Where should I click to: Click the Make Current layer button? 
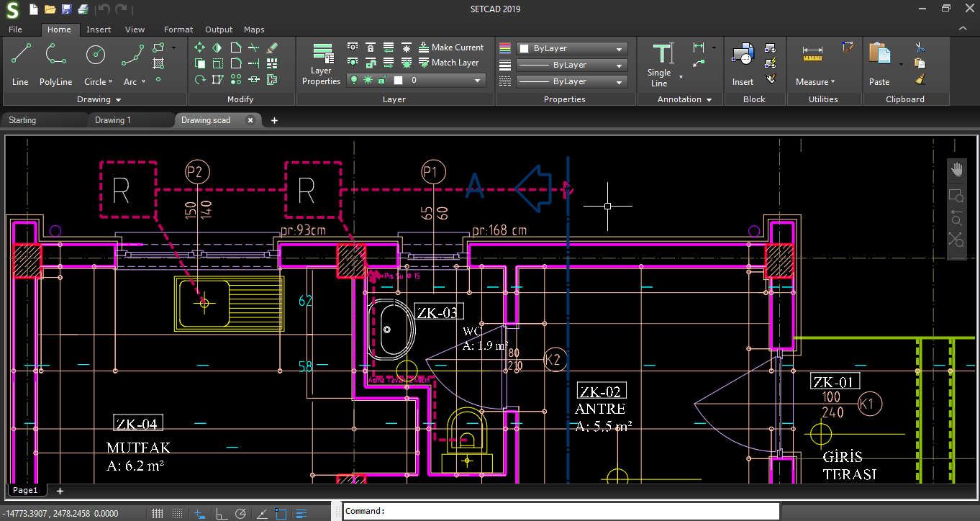click(x=450, y=47)
